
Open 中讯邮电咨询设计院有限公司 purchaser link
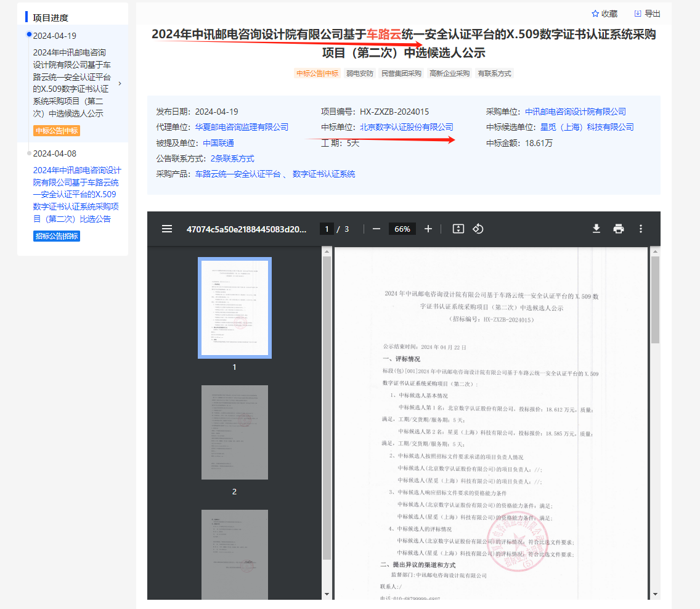coord(575,112)
